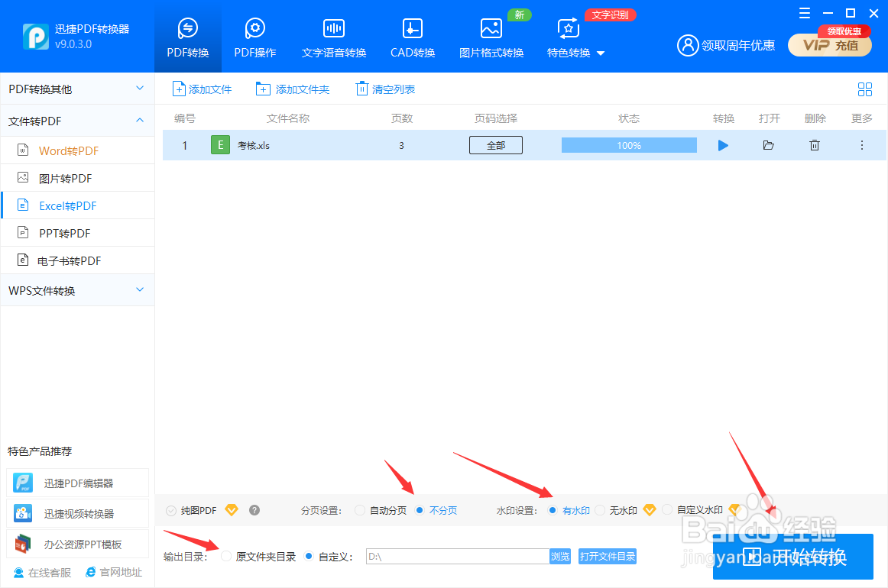Viewport: 888px width, 588px height.
Task: Open the hamburger menu icon at top right
Action: coord(803,13)
